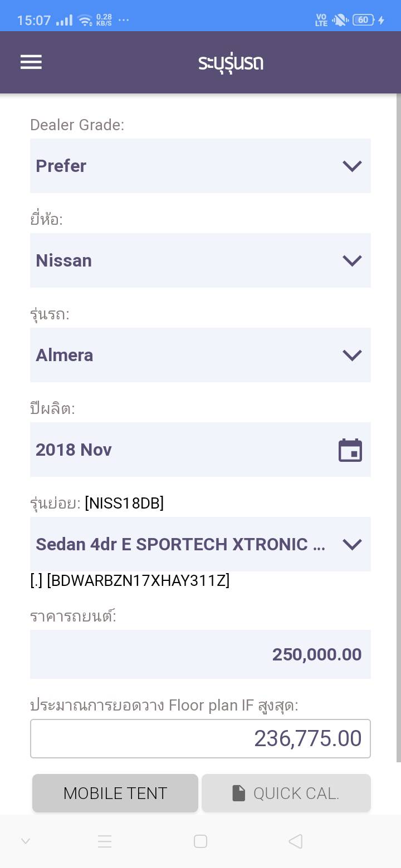Screen dimensions: 401x868
Task: Tap the battery indicator in status bar
Action: pos(363,21)
